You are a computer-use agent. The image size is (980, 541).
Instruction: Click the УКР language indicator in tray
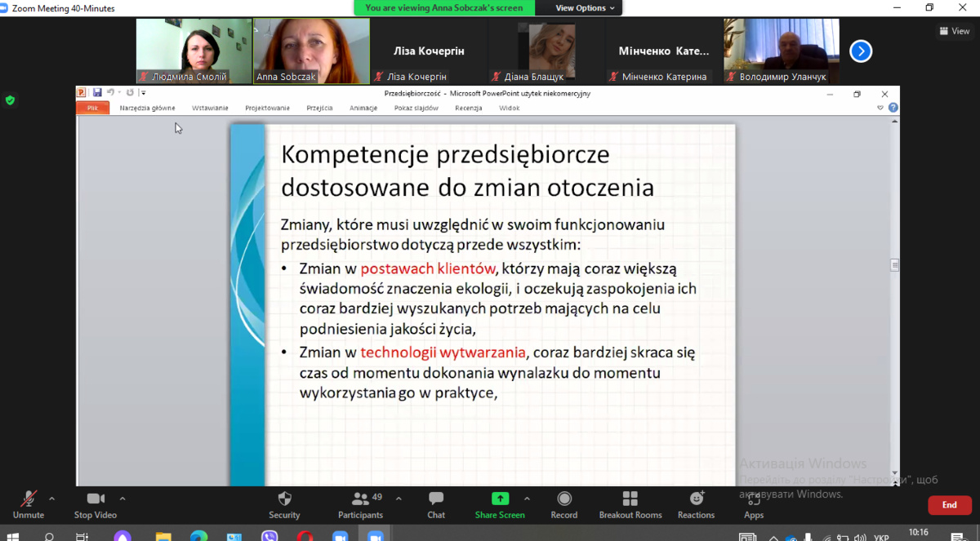click(881, 537)
